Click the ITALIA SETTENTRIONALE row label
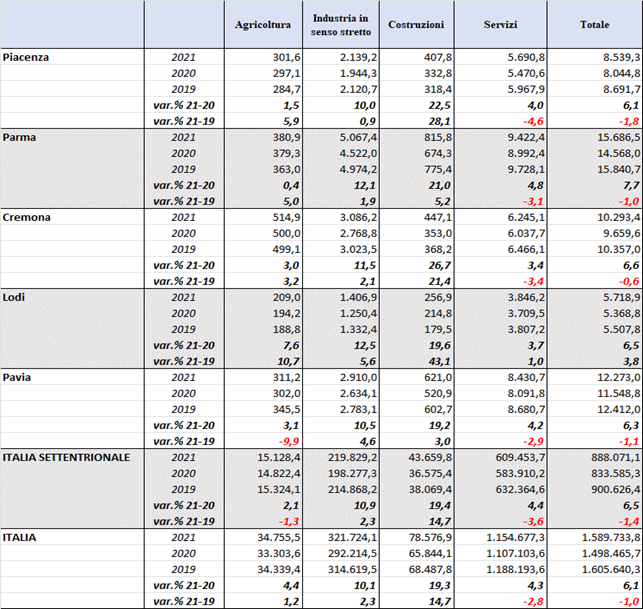Image resolution: width=643 pixels, height=609 pixels. pos(66,457)
